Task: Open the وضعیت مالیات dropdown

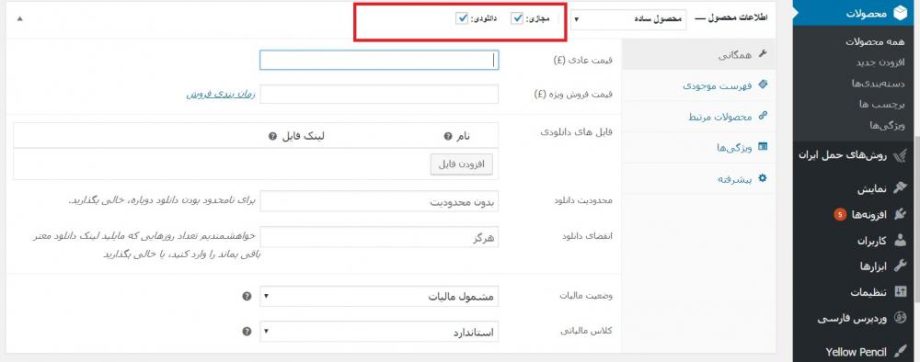Action: 379,297
